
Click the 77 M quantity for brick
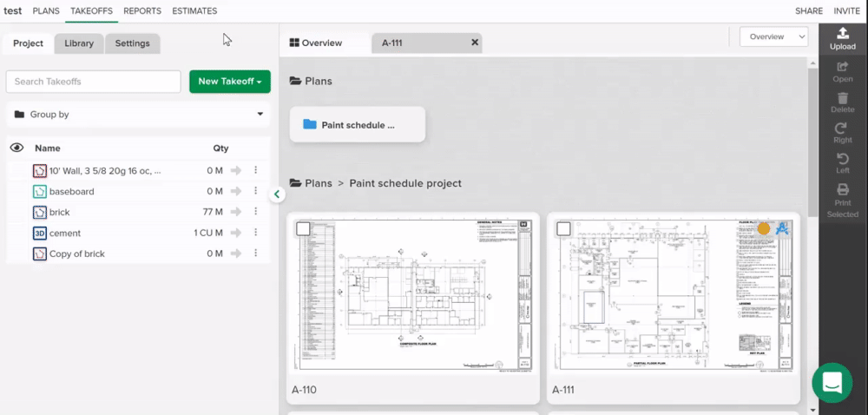tap(213, 212)
